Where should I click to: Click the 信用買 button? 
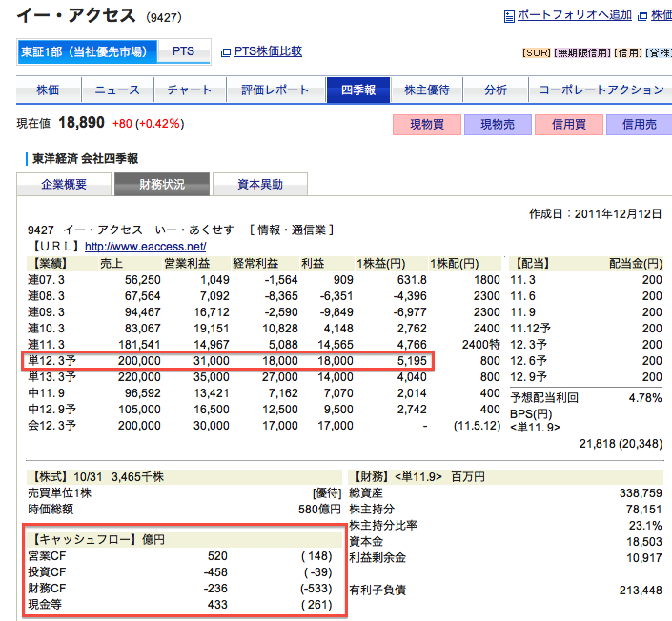click(569, 125)
